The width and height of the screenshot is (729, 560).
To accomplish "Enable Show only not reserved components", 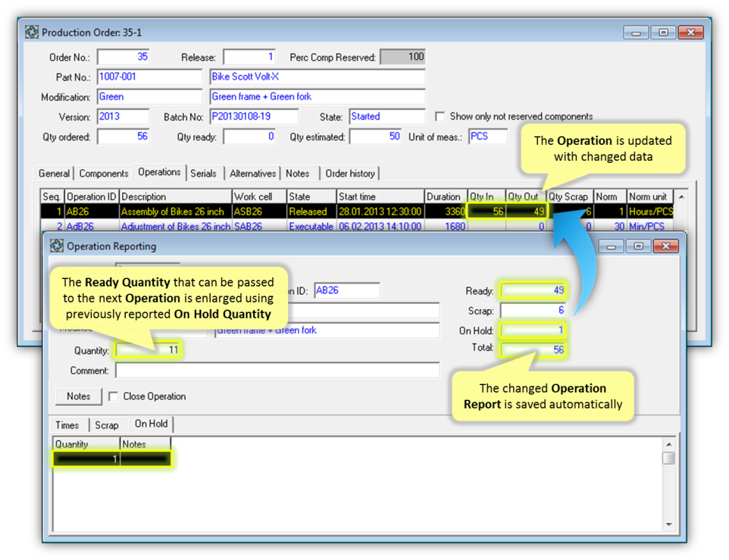I will [440, 117].
